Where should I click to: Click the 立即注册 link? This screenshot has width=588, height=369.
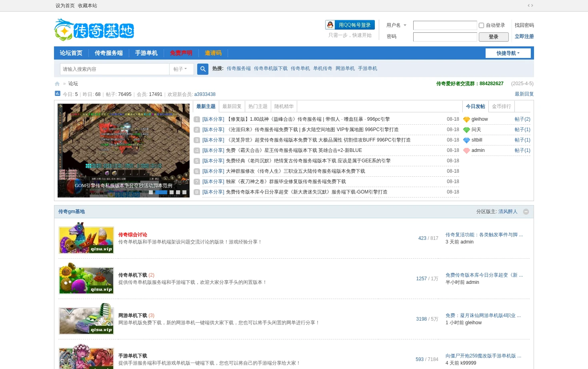pyautogui.click(x=524, y=36)
